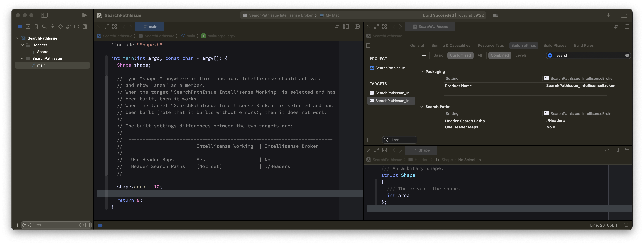Viewport: 644px width, 244px height.
Task: Open the Breakpoint navigator icon
Action: (x=77, y=27)
